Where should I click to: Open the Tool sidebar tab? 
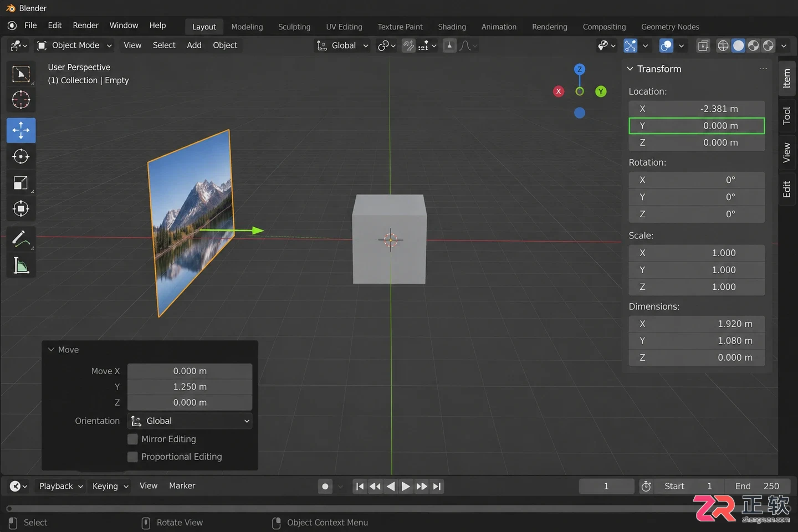[x=787, y=115]
